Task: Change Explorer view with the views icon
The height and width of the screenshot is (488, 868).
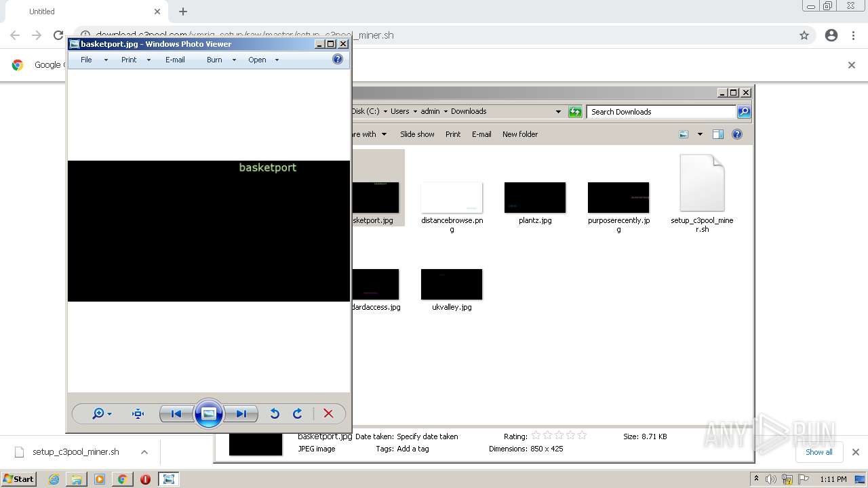Action: click(x=684, y=134)
